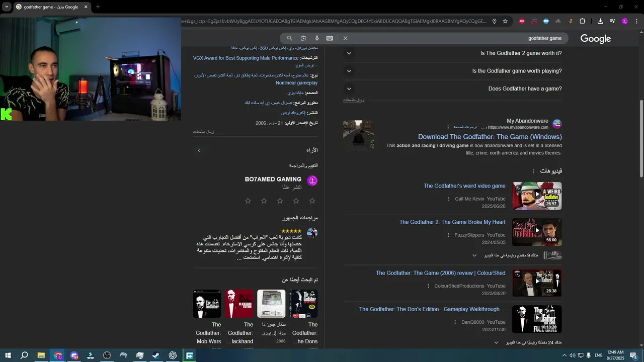Open Chrome extensions puzzle icon
Viewport: 644px width, 362px height.
[583, 21]
